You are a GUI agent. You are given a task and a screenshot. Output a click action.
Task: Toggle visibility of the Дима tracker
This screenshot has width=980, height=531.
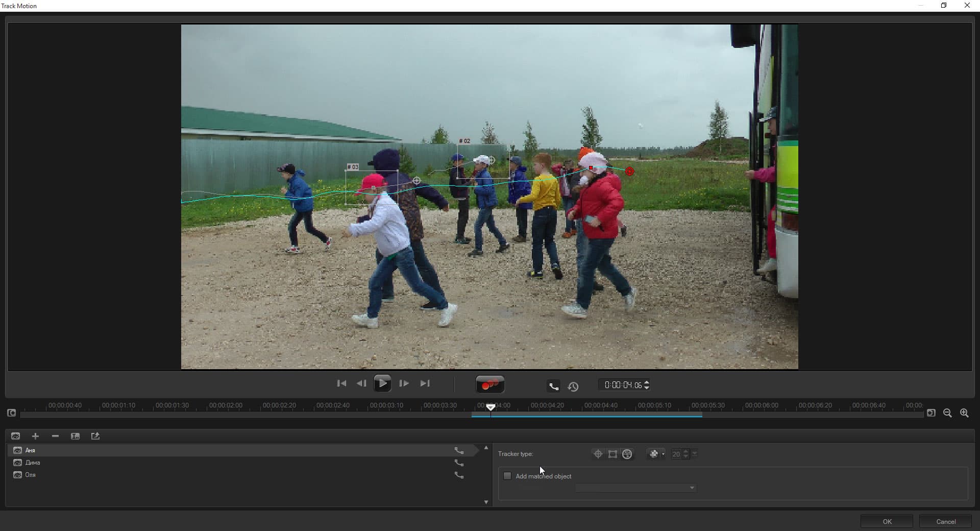tap(17, 463)
